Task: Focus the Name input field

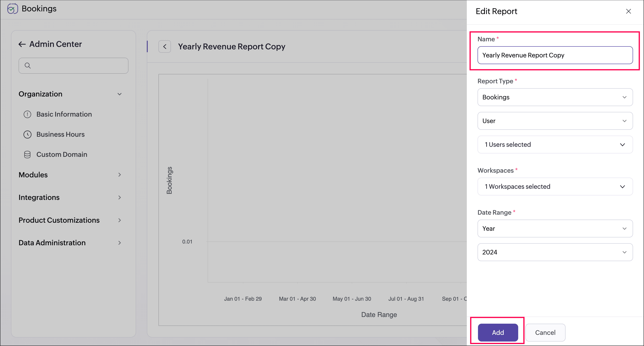Action: [x=555, y=55]
